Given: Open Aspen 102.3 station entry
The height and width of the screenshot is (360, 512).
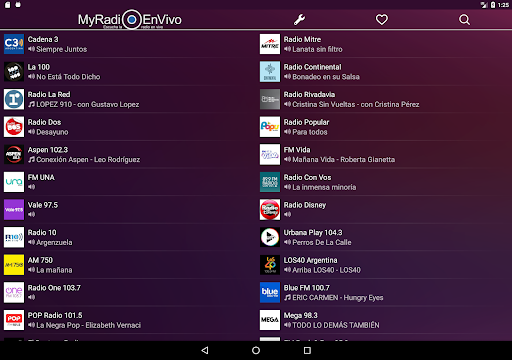Looking at the screenshot, I should pyautogui.click(x=128, y=155).
